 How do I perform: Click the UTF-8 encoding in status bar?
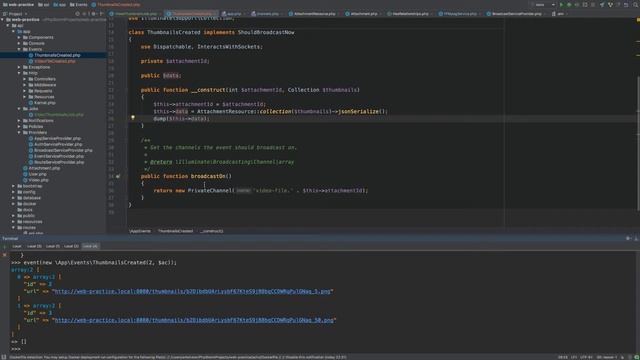point(586,357)
